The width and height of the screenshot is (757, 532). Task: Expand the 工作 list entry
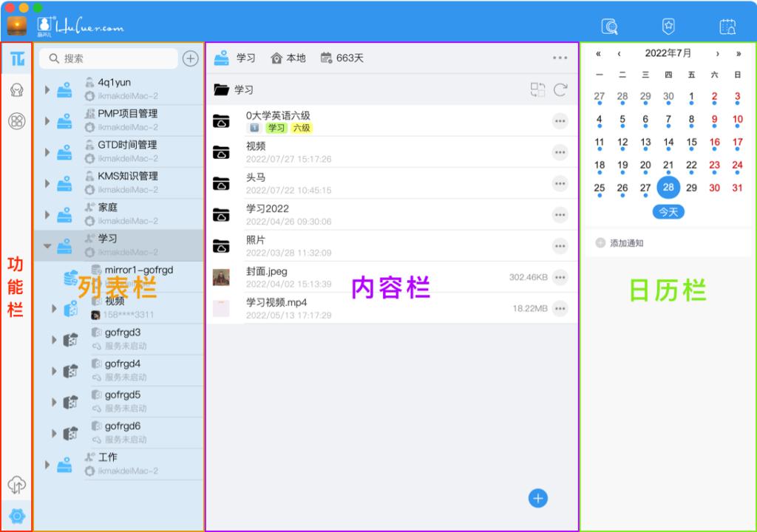pos(47,465)
